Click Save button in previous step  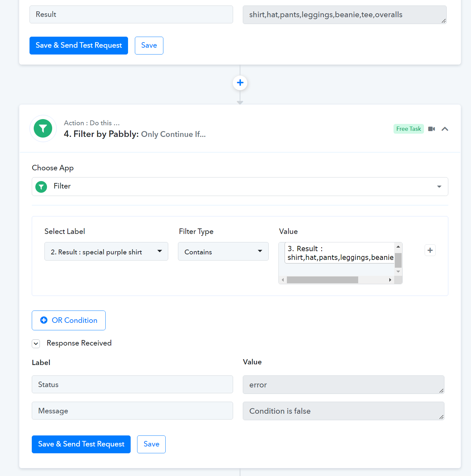click(x=149, y=45)
